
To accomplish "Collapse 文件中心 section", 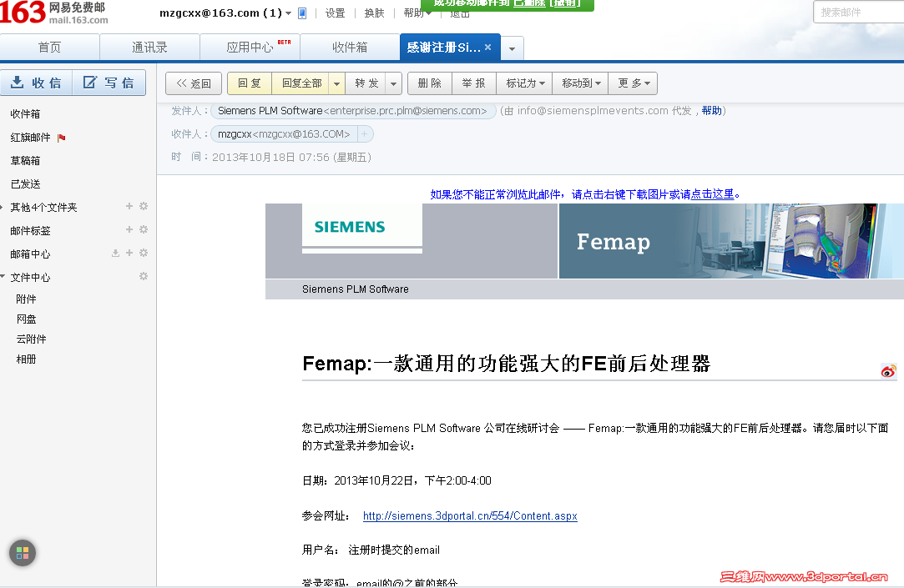I will click(3, 277).
